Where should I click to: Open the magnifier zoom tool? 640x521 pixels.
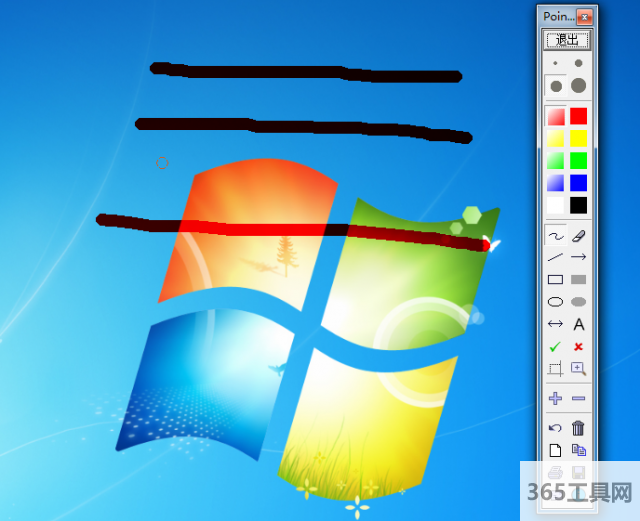[578, 368]
